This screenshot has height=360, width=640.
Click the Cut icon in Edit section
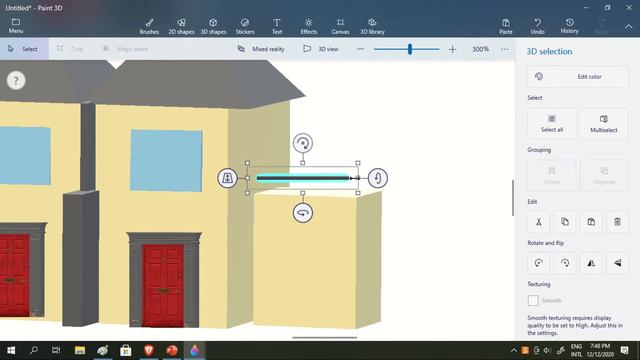[x=539, y=222]
